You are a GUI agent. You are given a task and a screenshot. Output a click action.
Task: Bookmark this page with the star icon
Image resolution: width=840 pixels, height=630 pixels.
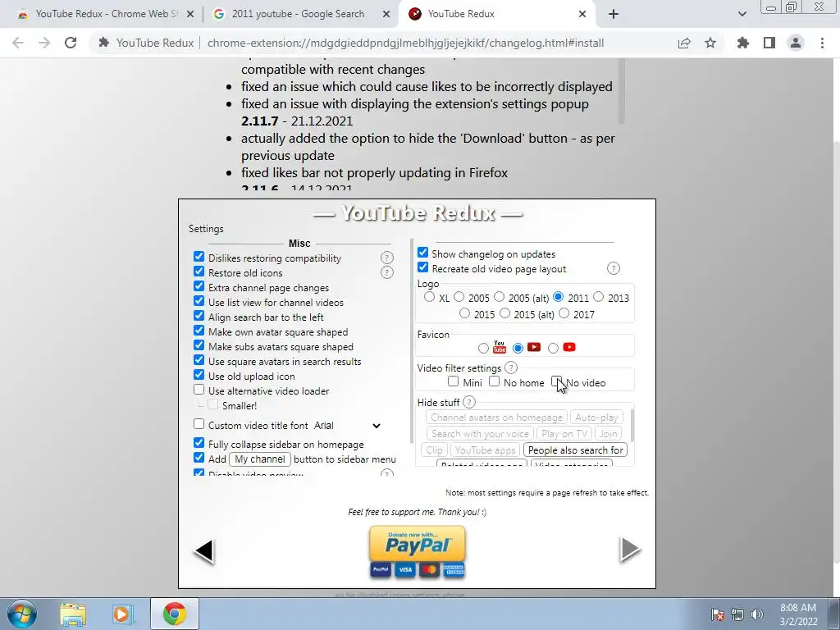[x=710, y=43]
